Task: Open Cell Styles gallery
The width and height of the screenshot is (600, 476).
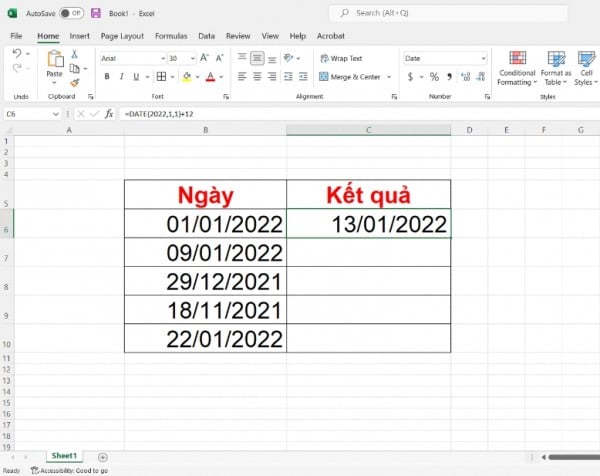Action: pos(585,68)
